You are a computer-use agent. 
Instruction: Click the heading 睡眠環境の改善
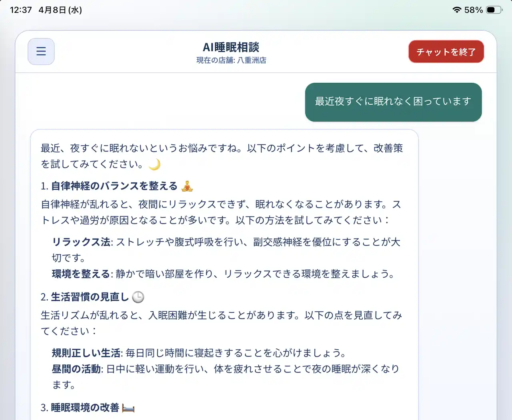click(85, 408)
